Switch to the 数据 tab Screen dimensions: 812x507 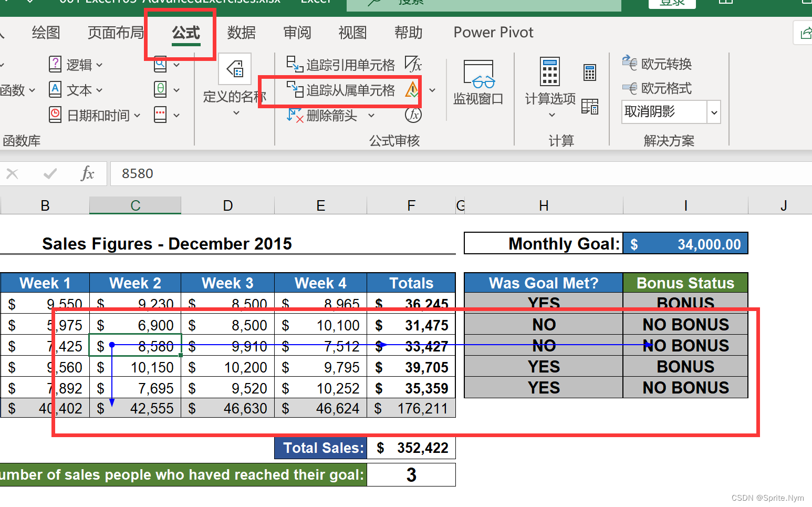[242, 33]
